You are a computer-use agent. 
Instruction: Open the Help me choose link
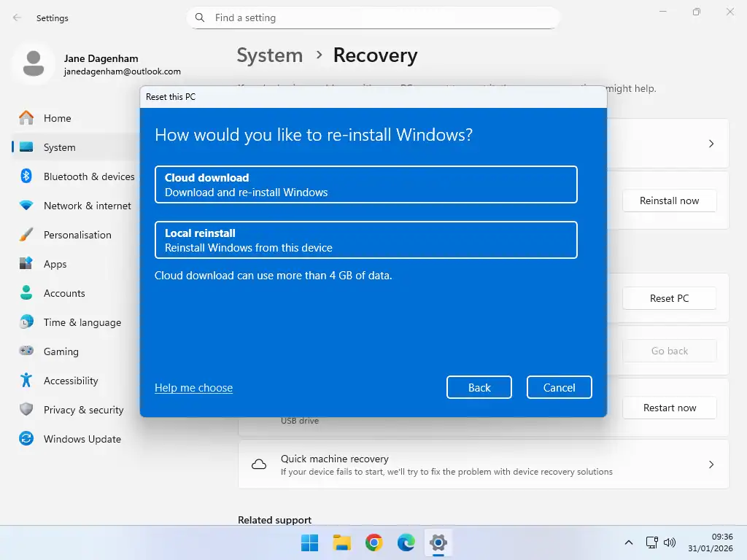193,387
